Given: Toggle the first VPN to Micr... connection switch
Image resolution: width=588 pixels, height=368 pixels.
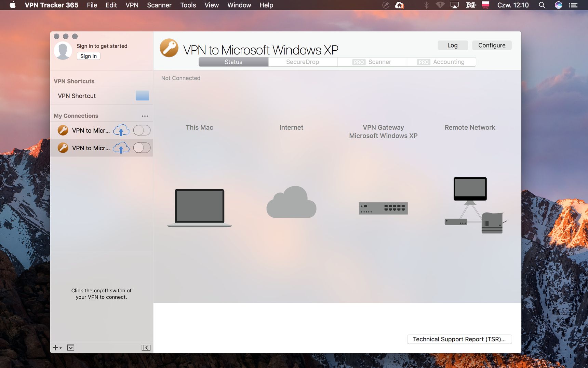Looking at the screenshot, I should click(x=142, y=130).
